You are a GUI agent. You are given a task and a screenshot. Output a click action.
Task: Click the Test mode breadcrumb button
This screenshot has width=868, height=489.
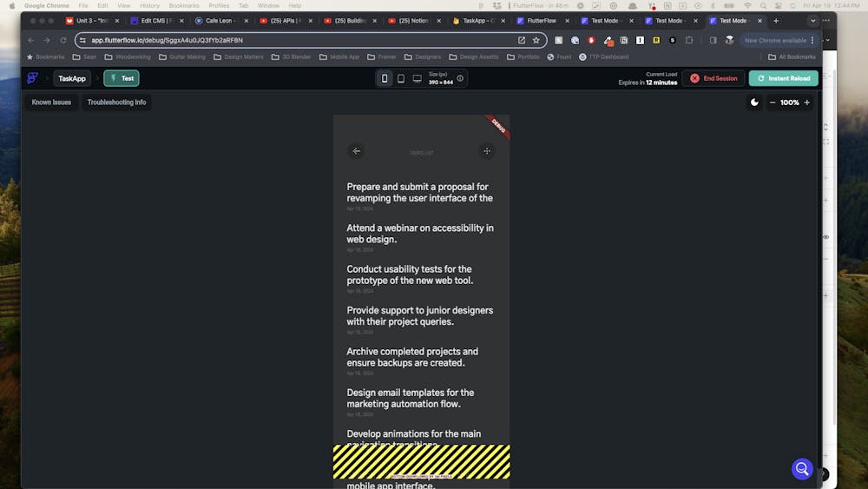(122, 78)
